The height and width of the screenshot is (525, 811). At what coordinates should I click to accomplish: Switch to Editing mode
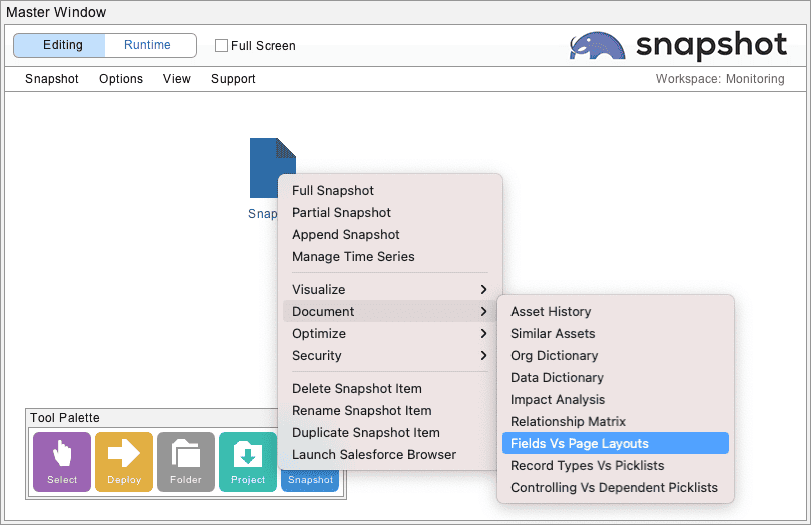click(60, 46)
